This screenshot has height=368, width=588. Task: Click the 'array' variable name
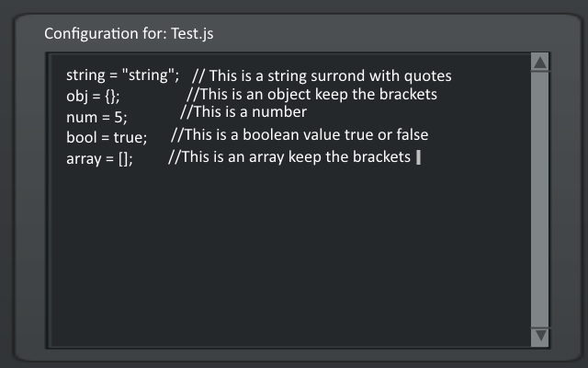(85, 158)
